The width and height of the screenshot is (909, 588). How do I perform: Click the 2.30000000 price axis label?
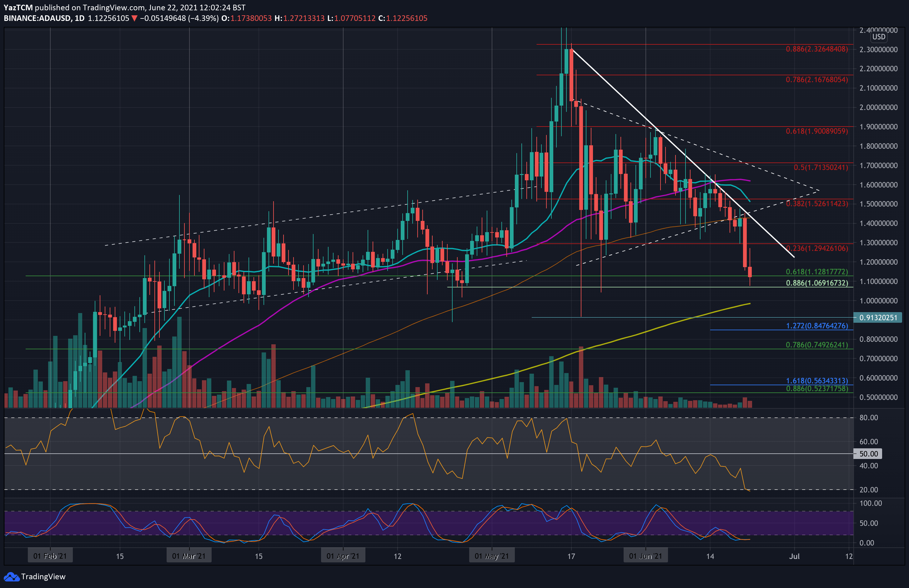(878, 50)
